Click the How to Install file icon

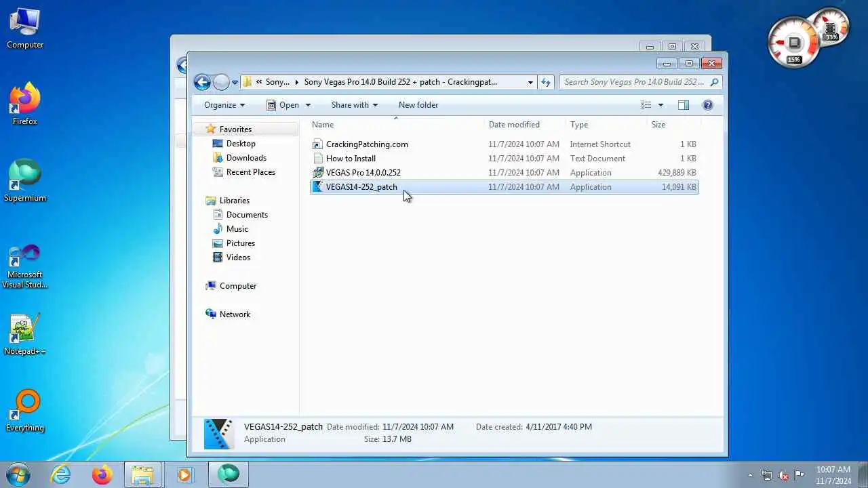(318, 159)
